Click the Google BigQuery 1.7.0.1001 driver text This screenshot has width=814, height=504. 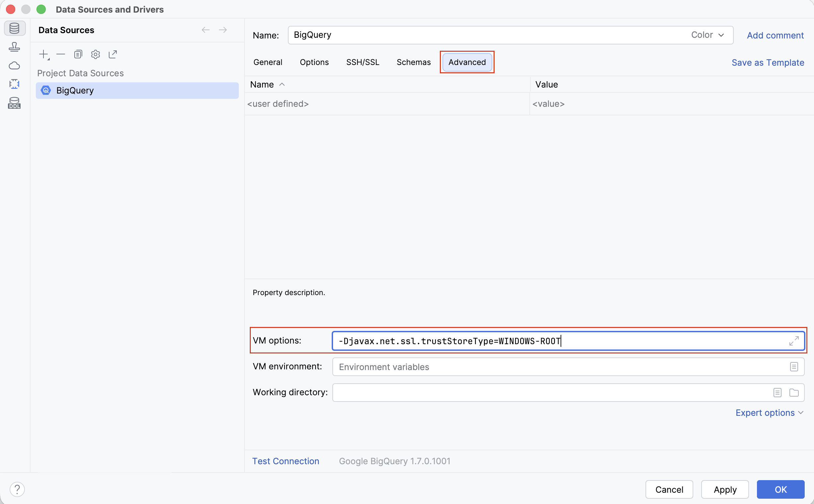click(x=394, y=461)
